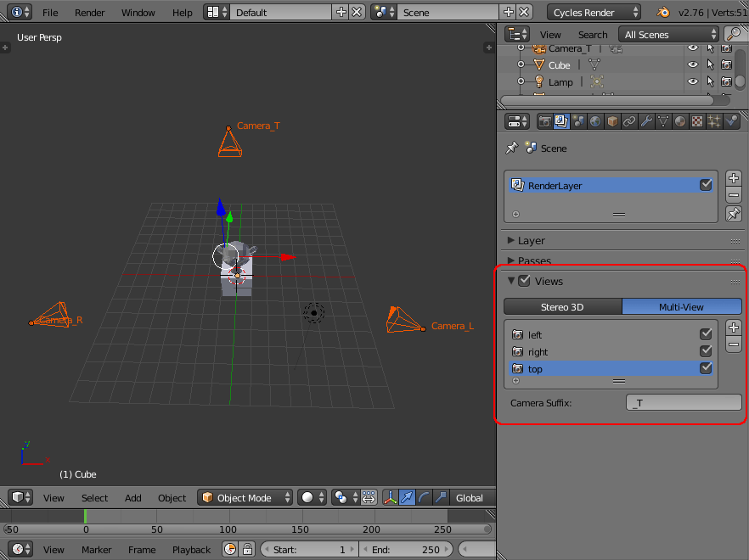Open the Global orientation dropdown

click(x=472, y=497)
